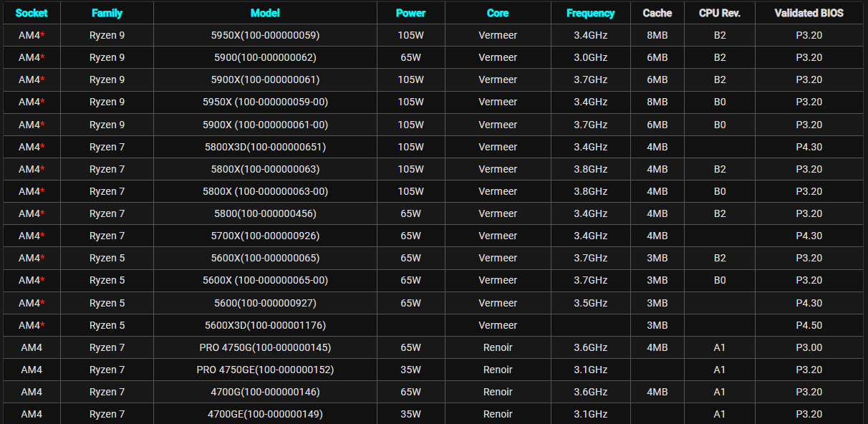Select model PRO 4750GE(100-000000152)
The height and width of the screenshot is (424, 868).
click(265, 370)
